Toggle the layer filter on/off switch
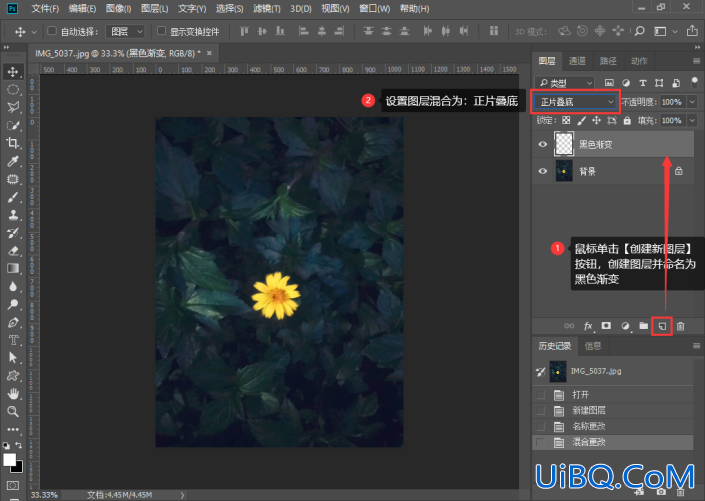This screenshot has width=705, height=501. [694, 82]
